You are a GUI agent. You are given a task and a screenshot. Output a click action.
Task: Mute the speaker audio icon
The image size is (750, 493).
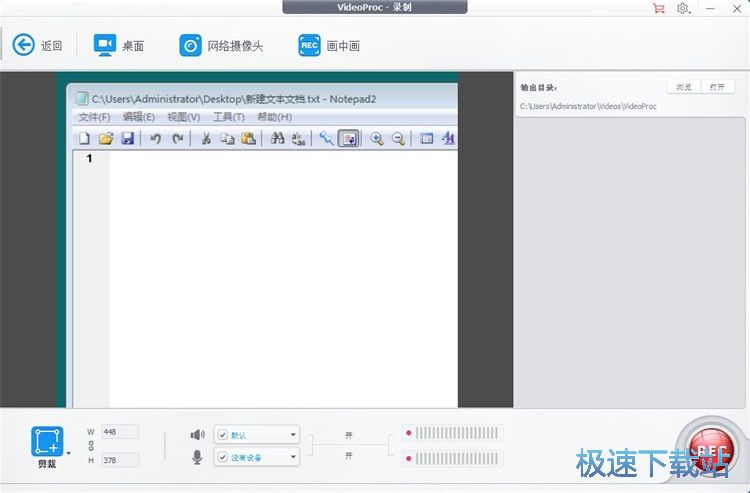197,434
